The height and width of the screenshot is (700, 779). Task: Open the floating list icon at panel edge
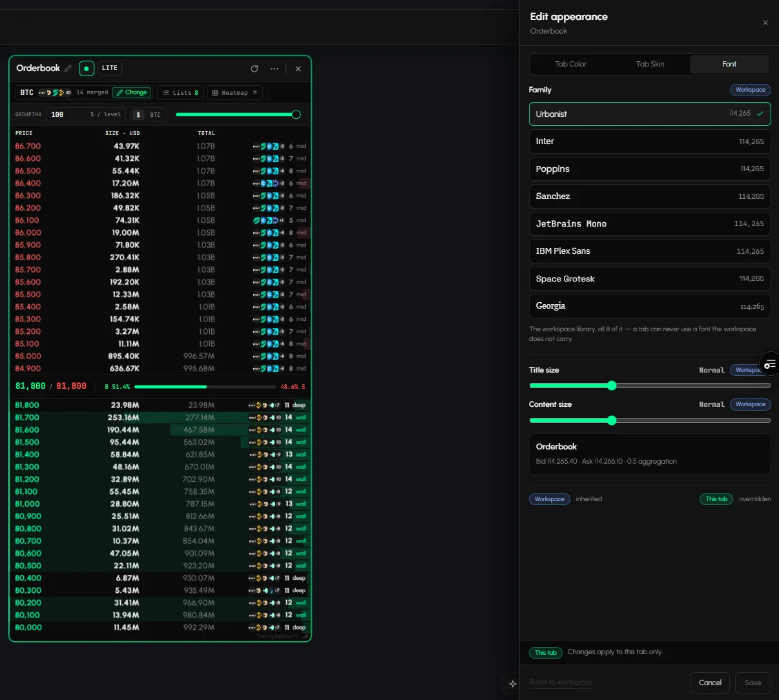tap(770, 364)
